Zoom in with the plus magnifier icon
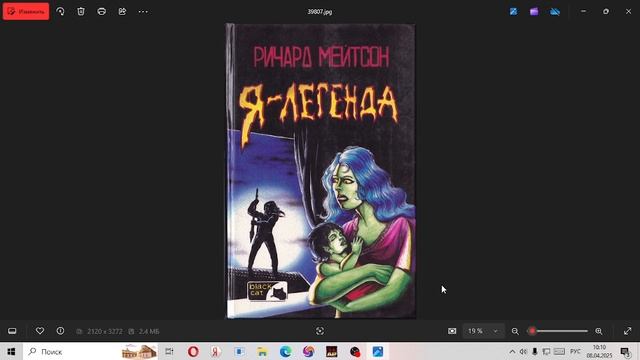 [x=599, y=331]
